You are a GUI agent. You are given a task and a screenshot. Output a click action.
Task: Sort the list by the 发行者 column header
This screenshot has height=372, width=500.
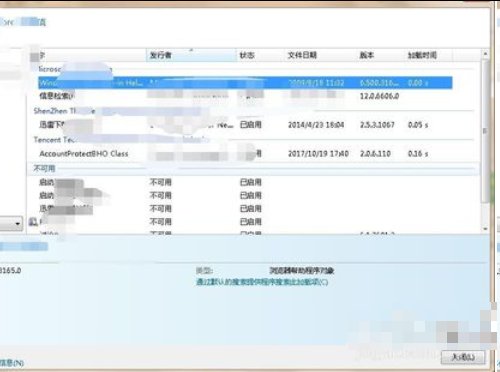click(x=191, y=55)
